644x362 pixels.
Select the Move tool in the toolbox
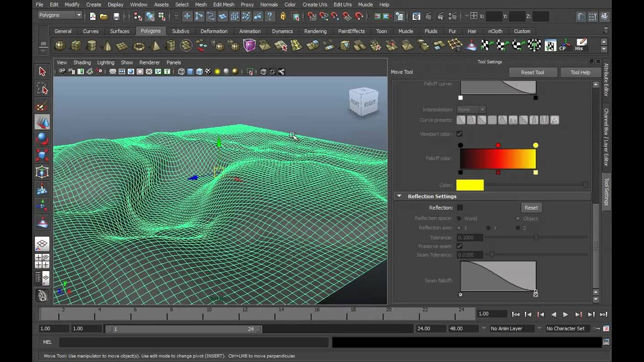[x=42, y=122]
